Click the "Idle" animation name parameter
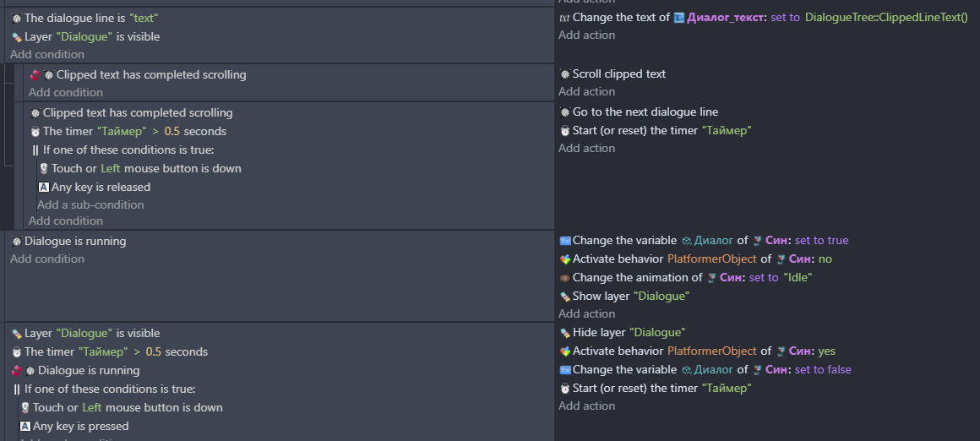The image size is (980, 441). (798, 277)
